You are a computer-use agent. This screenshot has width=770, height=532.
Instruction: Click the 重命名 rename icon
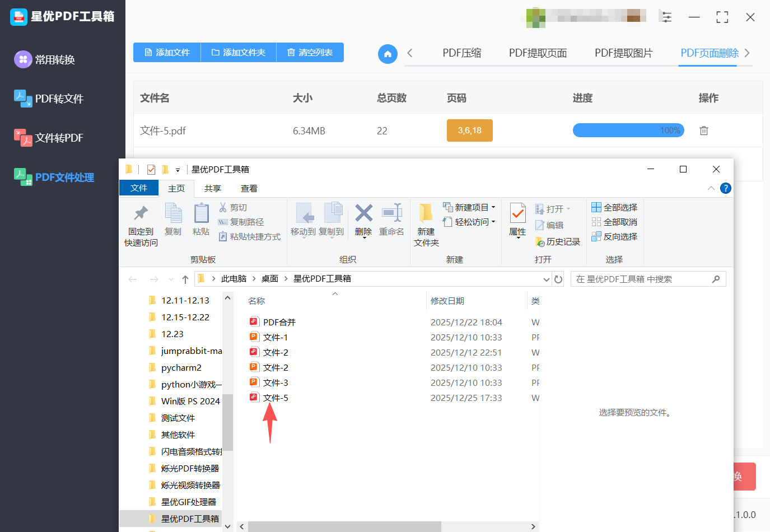pos(392,213)
